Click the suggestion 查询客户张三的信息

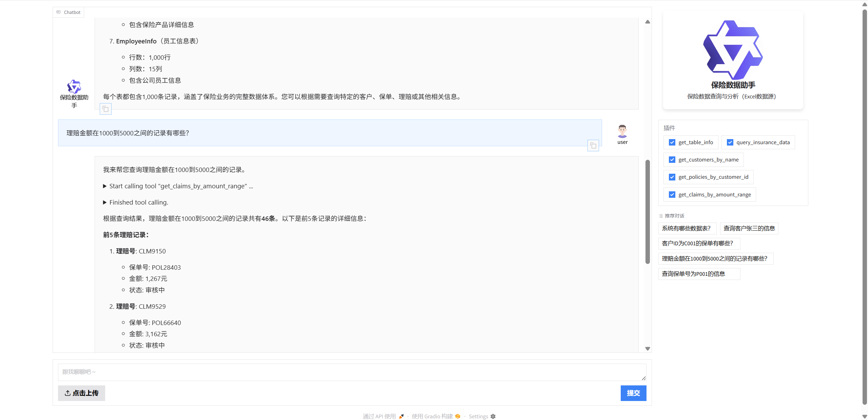click(x=749, y=228)
